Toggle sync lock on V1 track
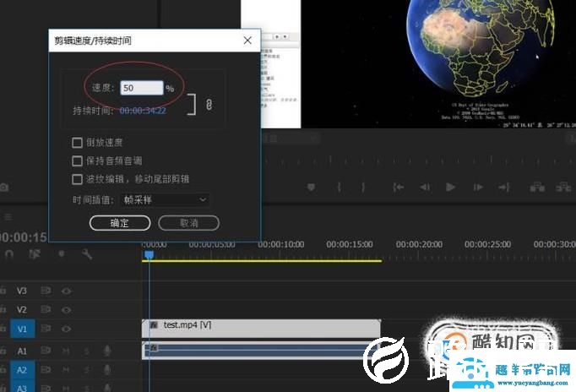The image size is (576, 392). coord(46,329)
